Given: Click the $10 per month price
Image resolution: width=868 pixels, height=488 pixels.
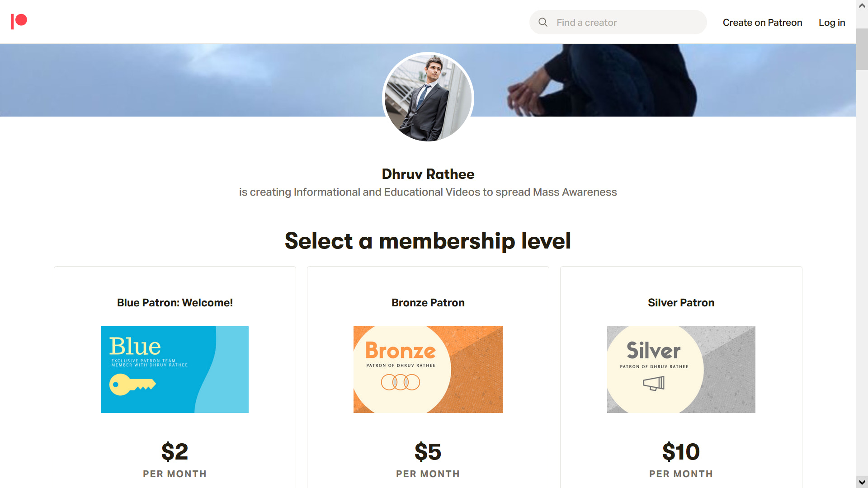Looking at the screenshot, I should pos(681,452).
